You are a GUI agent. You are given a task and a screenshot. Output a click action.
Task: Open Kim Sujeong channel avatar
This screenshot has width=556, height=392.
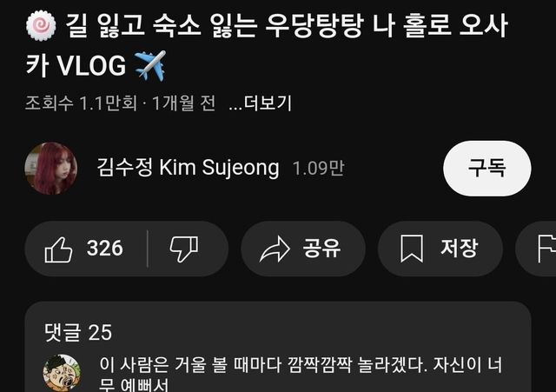click(51, 168)
